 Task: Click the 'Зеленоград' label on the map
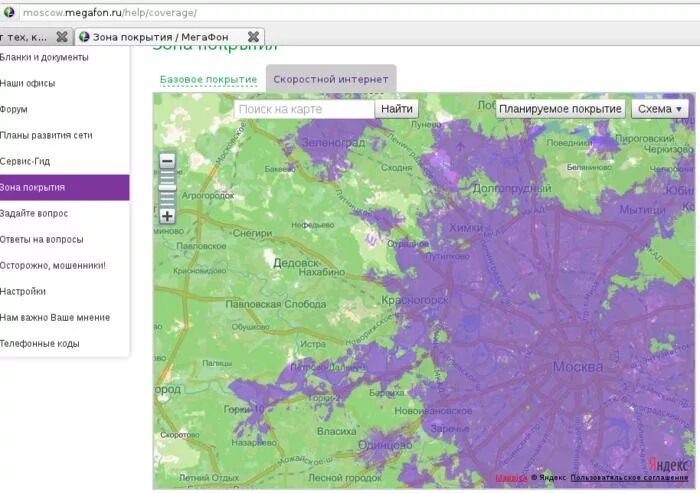(334, 143)
